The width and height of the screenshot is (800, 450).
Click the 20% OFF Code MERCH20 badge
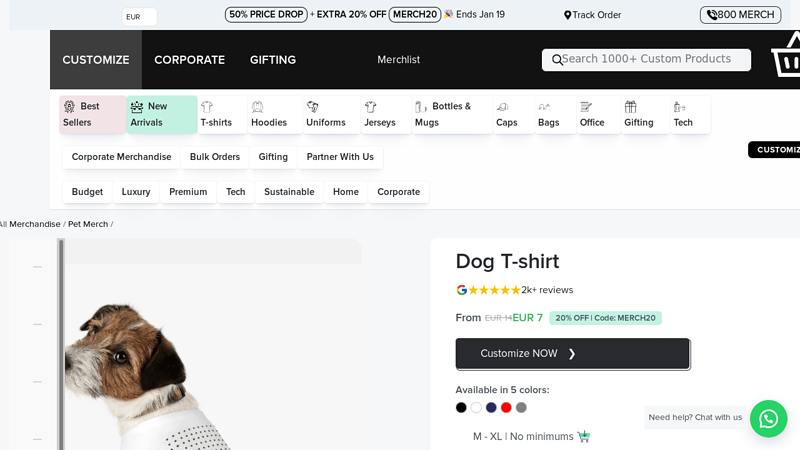(x=605, y=318)
